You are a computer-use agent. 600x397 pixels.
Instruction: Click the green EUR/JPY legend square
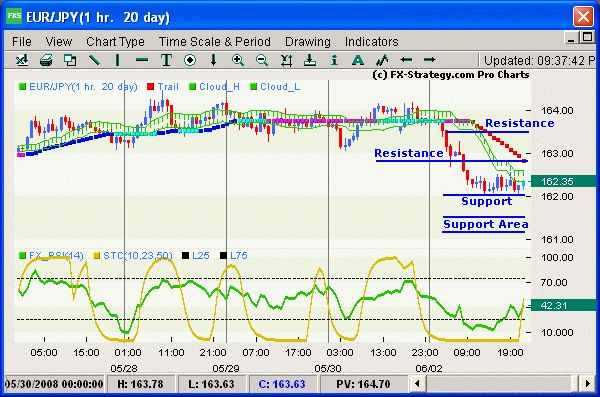[23, 87]
